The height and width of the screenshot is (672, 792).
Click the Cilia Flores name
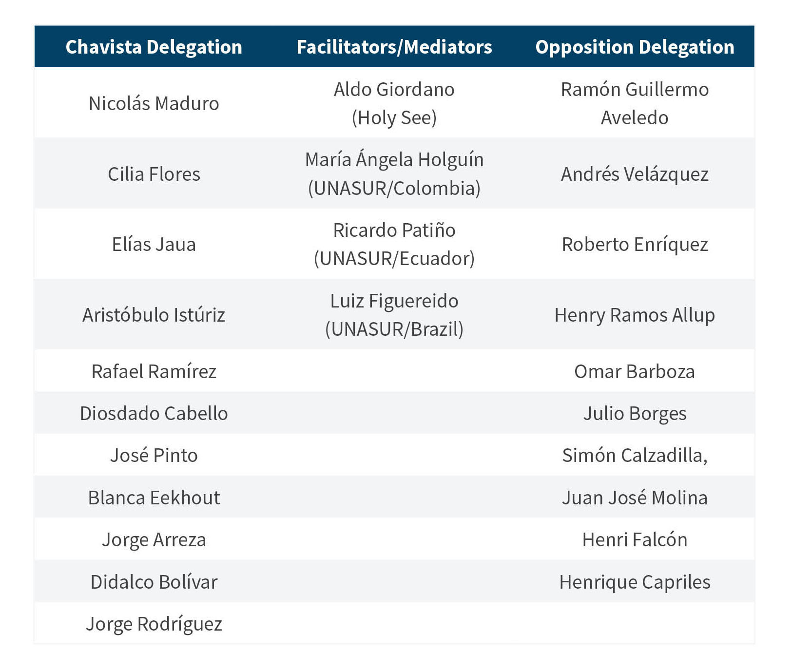click(154, 174)
